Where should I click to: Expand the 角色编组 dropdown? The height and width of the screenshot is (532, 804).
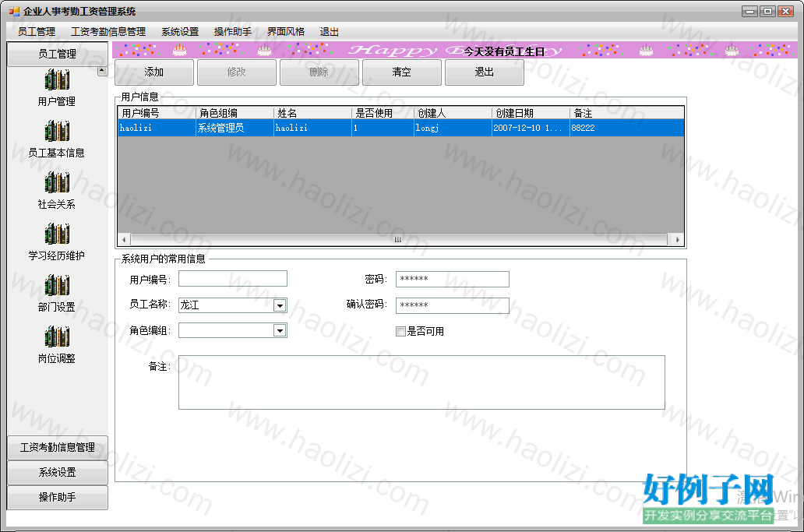[x=280, y=330]
